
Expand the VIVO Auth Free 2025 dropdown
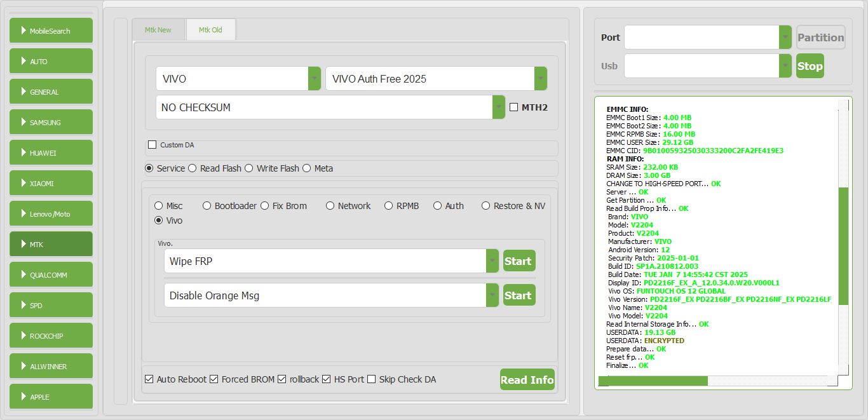tap(541, 79)
